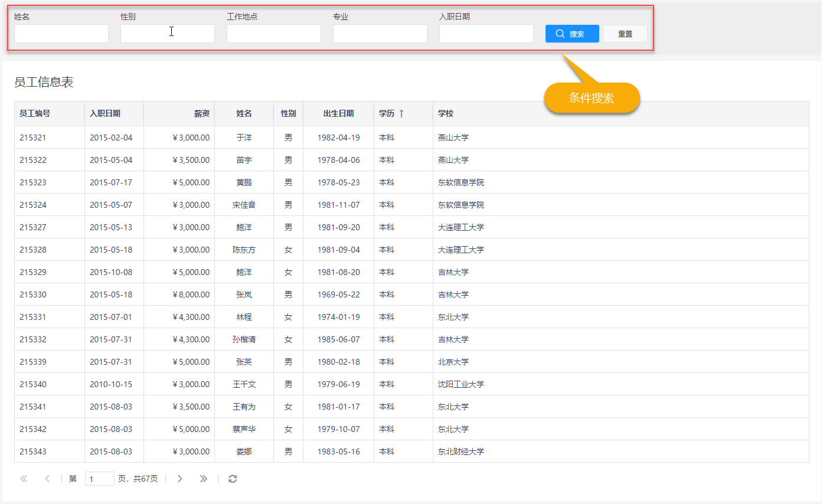This screenshot has height=504, width=823.
Task: Click the school 东北财经大学
Action: [461, 451]
